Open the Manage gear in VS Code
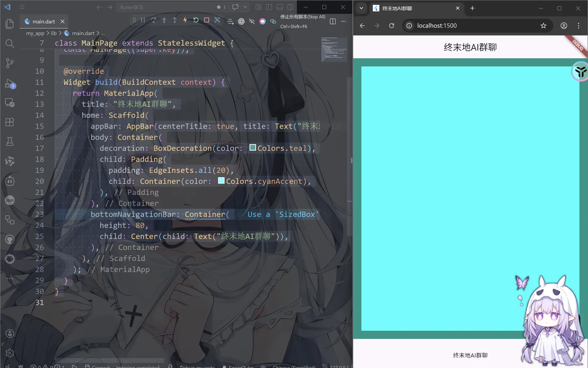 click(10, 353)
